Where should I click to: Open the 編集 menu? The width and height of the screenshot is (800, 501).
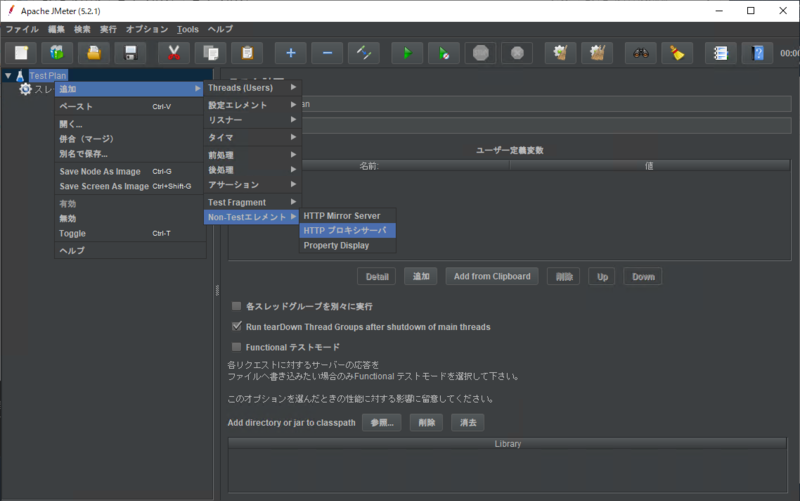pyautogui.click(x=56, y=29)
